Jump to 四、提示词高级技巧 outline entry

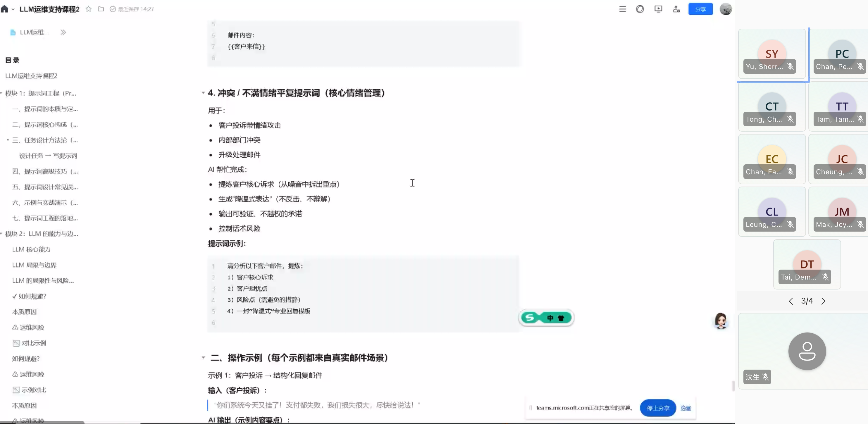[x=45, y=171]
